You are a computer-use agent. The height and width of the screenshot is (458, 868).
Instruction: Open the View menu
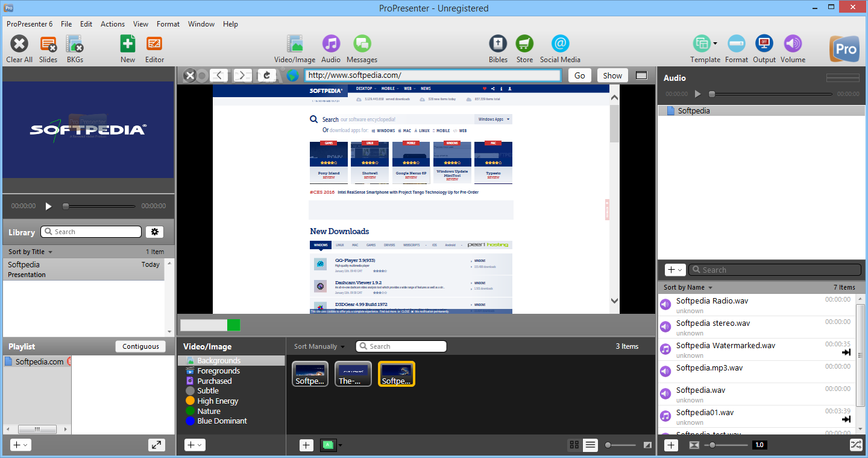[x=141, y=24]
